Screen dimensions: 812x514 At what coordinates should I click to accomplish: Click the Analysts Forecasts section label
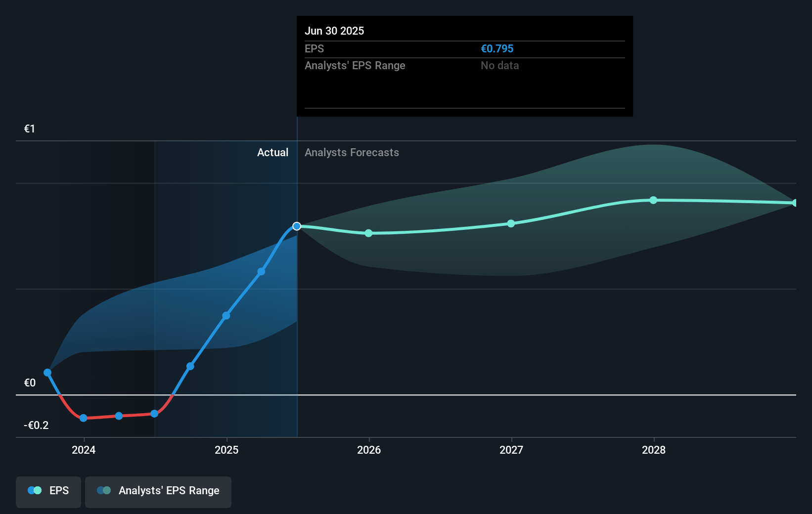352,153
